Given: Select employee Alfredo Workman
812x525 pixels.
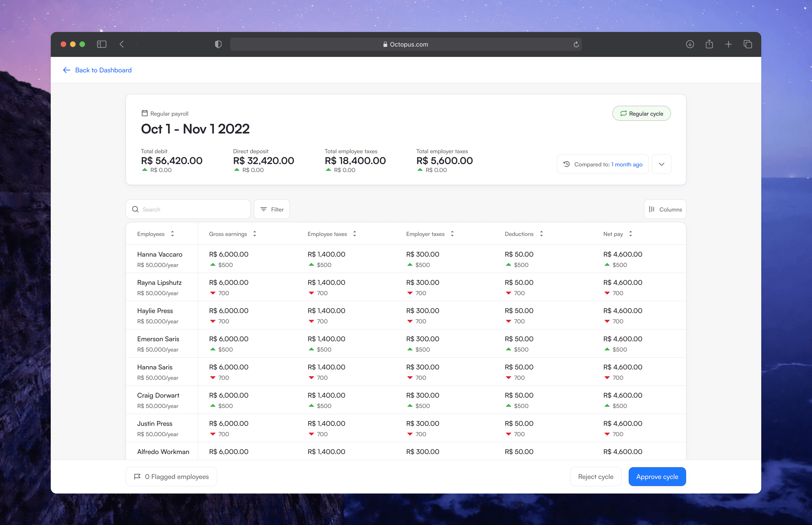Looking at the screenshot, I should click(x=163, y=452).
